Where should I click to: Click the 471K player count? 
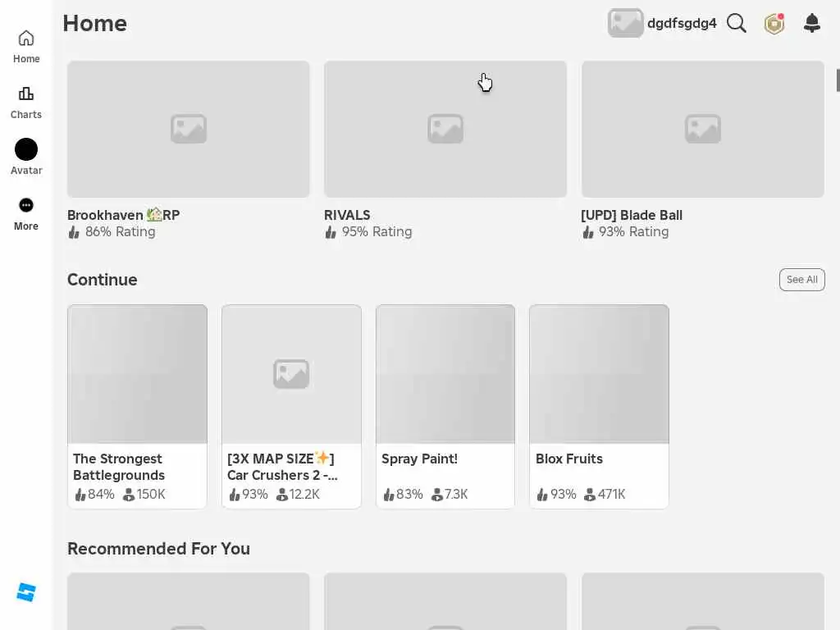[x=605, y=495]
